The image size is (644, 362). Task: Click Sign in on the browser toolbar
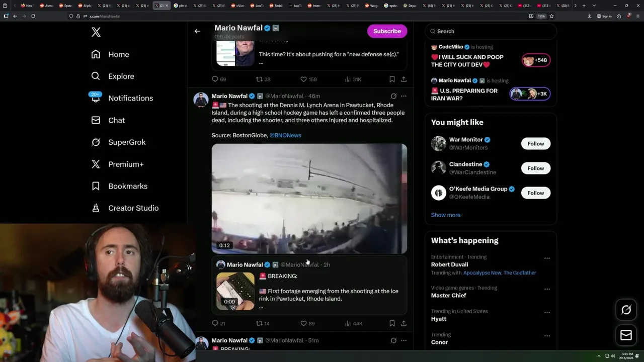click(604, 16)
